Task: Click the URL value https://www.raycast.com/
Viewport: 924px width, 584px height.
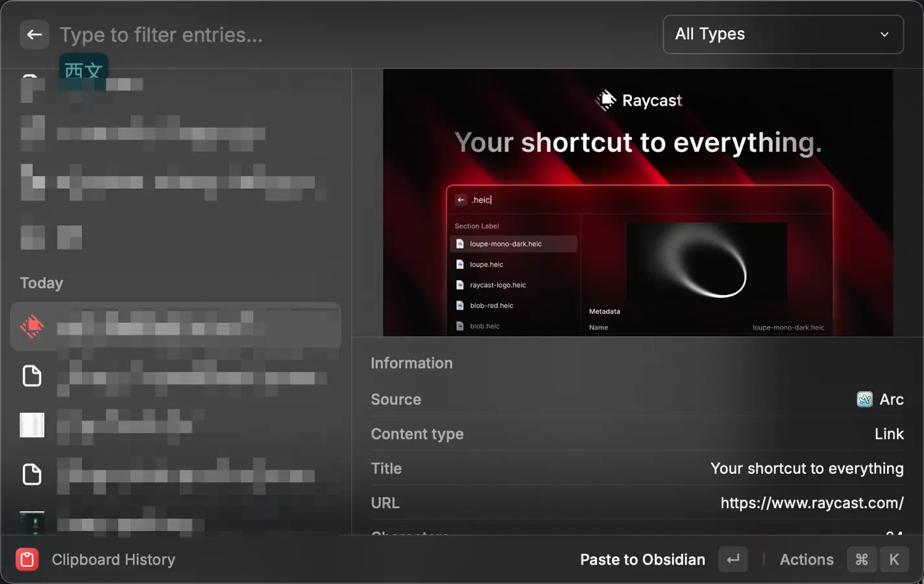Action: 812,503
